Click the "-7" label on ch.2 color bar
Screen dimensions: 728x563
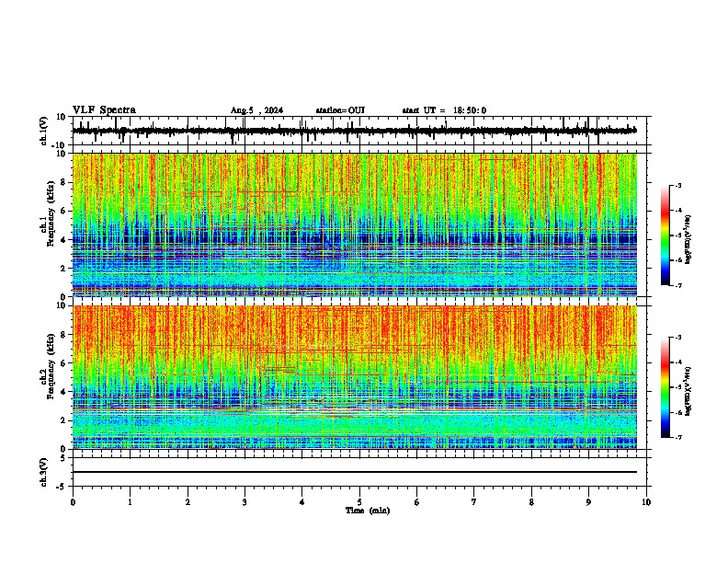pos(678,438)
